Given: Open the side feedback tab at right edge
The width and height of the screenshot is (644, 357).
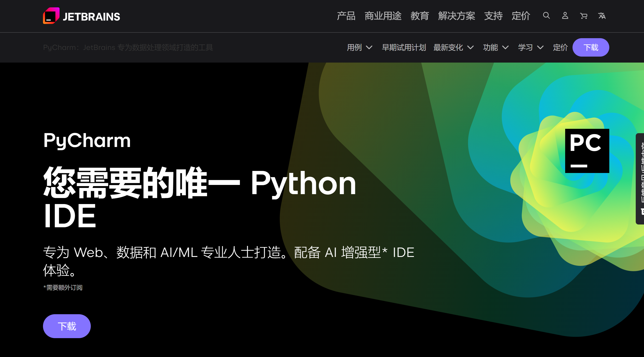Looking at the screenshot, I should point(640,179).
